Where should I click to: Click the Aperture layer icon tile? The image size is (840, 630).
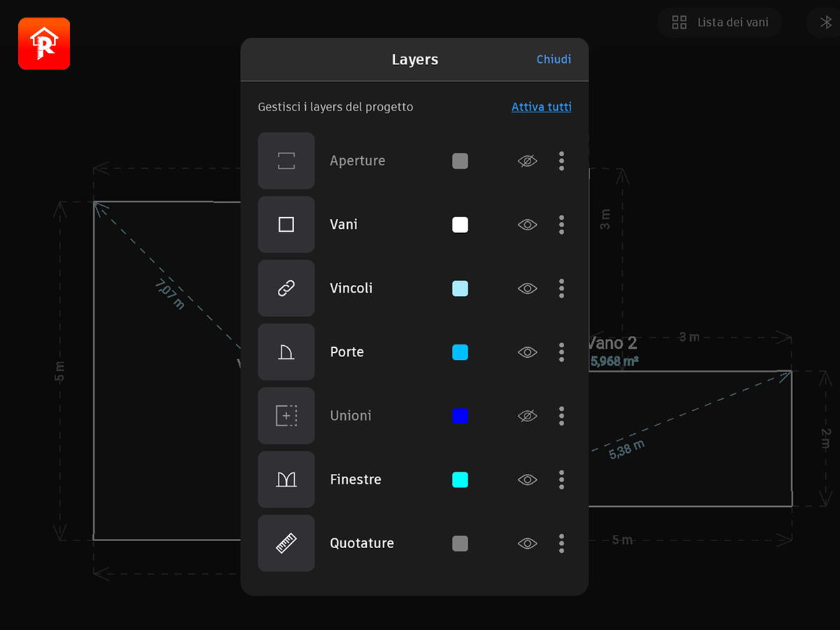(x=286, y=161)
